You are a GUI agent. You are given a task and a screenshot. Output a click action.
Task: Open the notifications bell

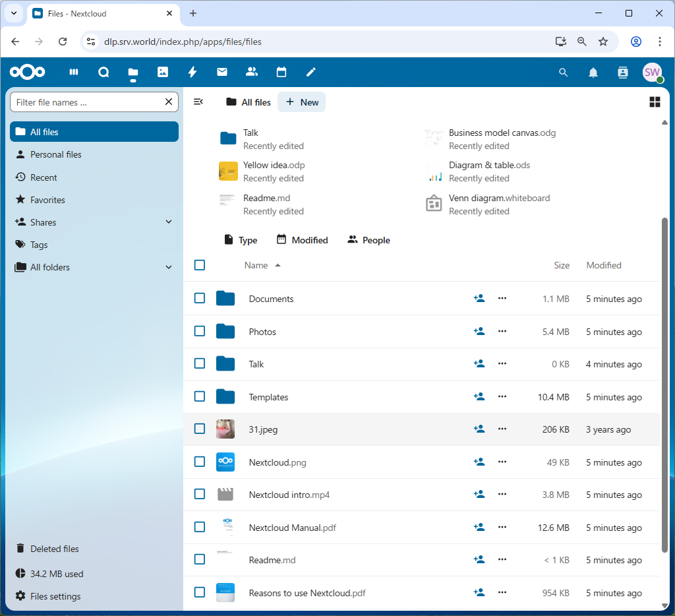(593, 73)
